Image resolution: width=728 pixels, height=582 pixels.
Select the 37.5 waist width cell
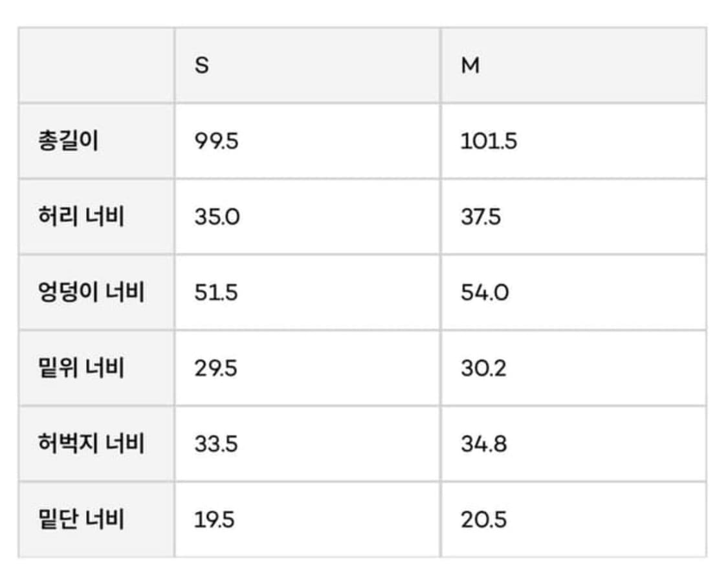(481, 217)
